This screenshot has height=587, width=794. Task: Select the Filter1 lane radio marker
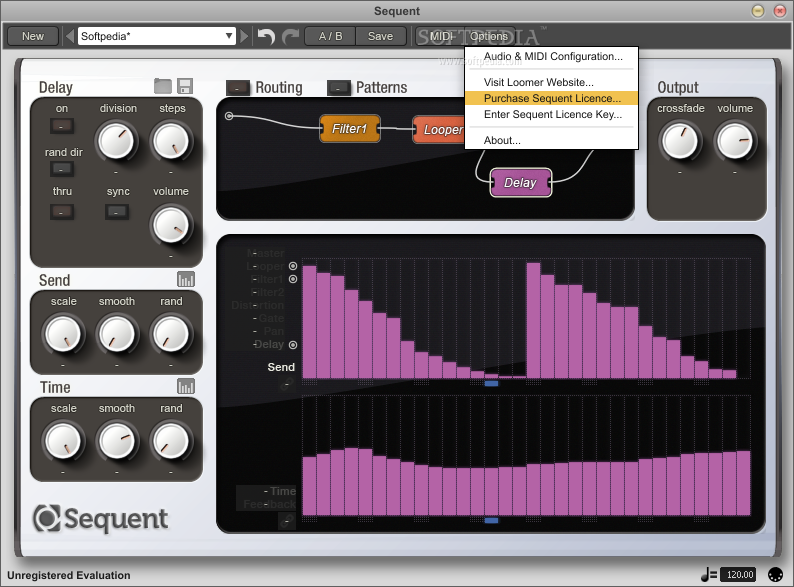pyautogui.click(x=293, y=279)
